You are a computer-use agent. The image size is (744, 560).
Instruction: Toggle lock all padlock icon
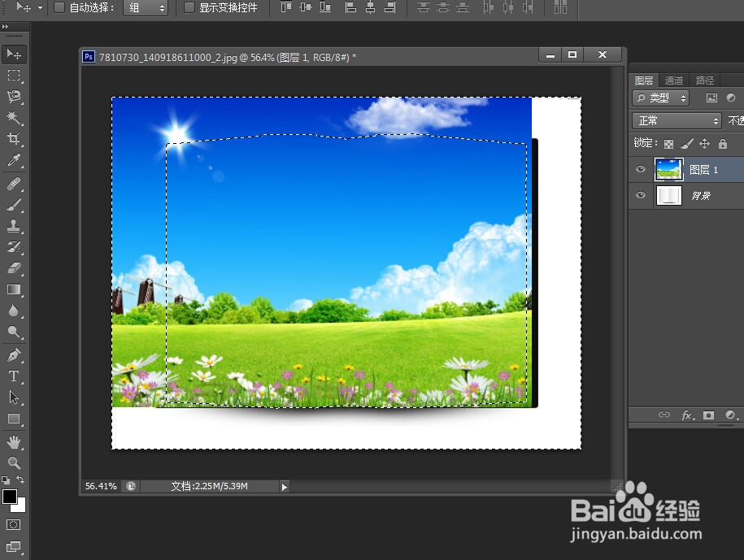point(723,144)
